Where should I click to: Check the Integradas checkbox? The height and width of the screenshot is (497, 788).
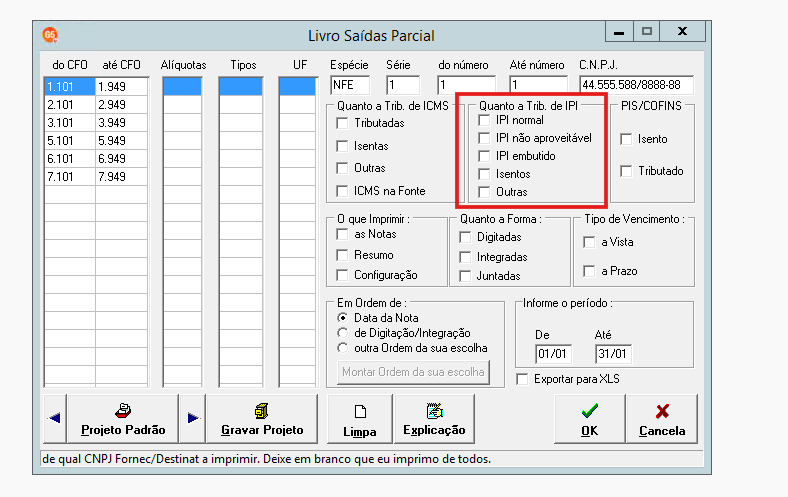click(465, 257)
